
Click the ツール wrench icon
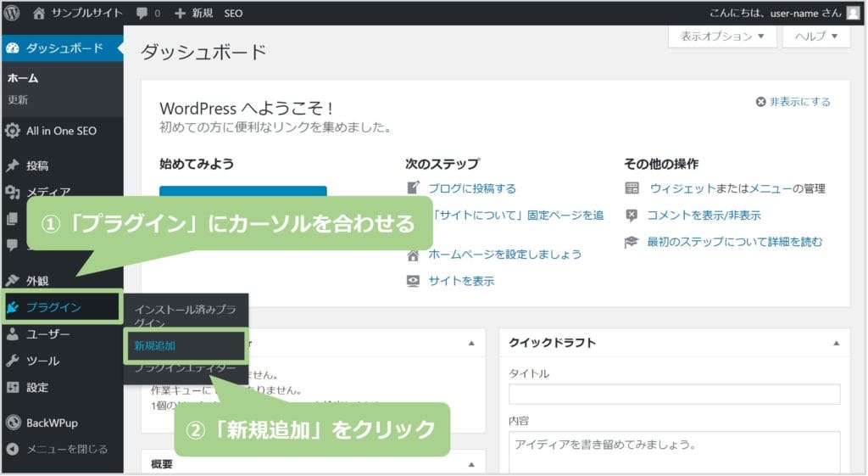coord(12,361)
